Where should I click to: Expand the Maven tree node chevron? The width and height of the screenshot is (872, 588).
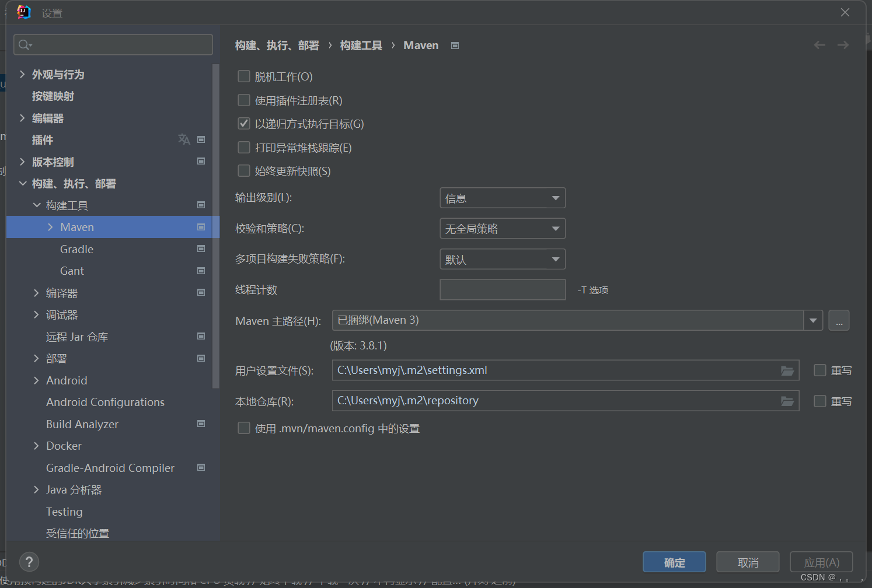pyautogui.click(x=50, y=227)
